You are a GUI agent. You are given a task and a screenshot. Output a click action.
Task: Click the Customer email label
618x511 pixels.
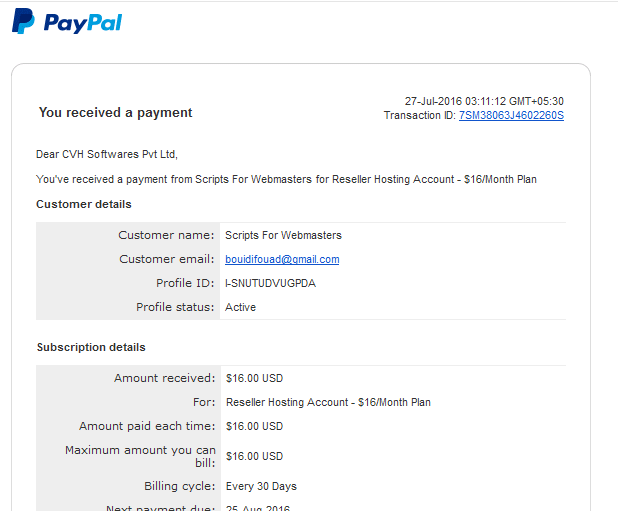pos(167,259)
